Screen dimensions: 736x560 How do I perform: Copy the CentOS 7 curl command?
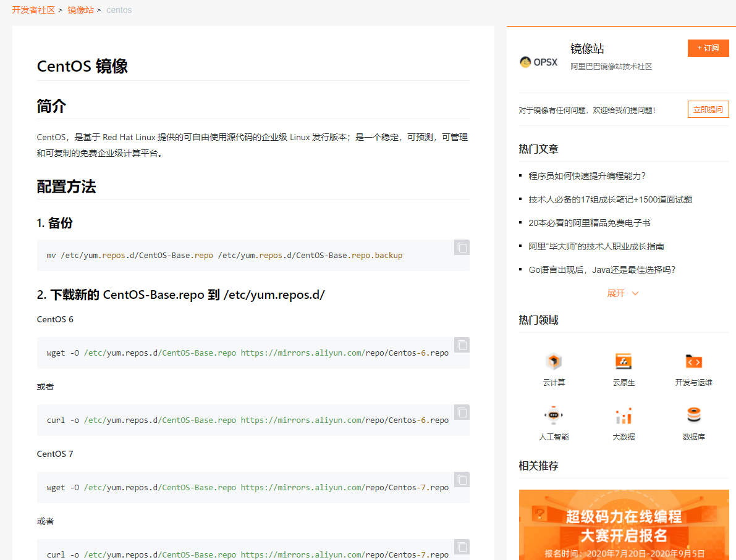(462, 547)
